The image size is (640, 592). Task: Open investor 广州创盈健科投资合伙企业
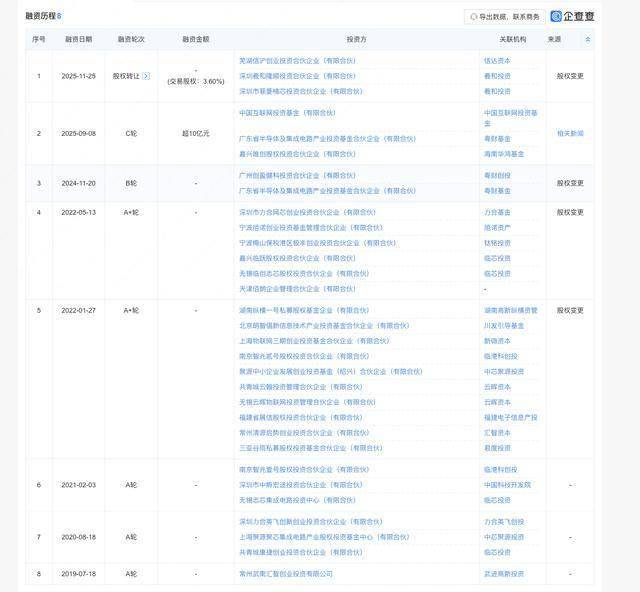[x=293, y=175]
